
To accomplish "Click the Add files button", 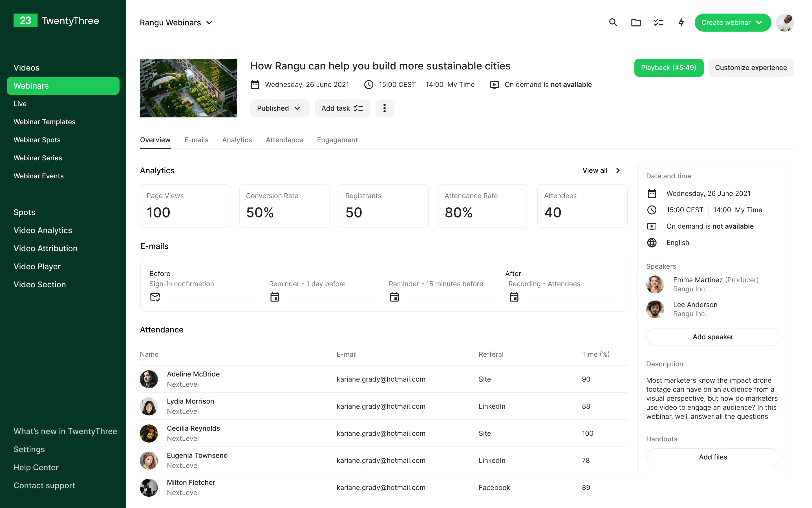I will [713, 457].
